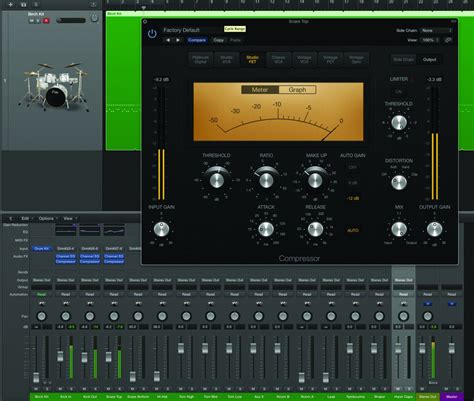Switch the display to Graph view
474x401 pixels.
297,90
